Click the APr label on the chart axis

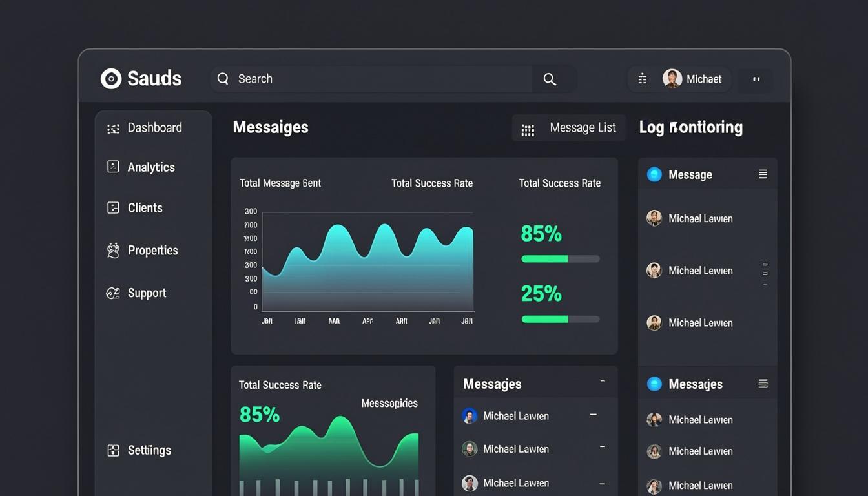click(x=367, y=321)
